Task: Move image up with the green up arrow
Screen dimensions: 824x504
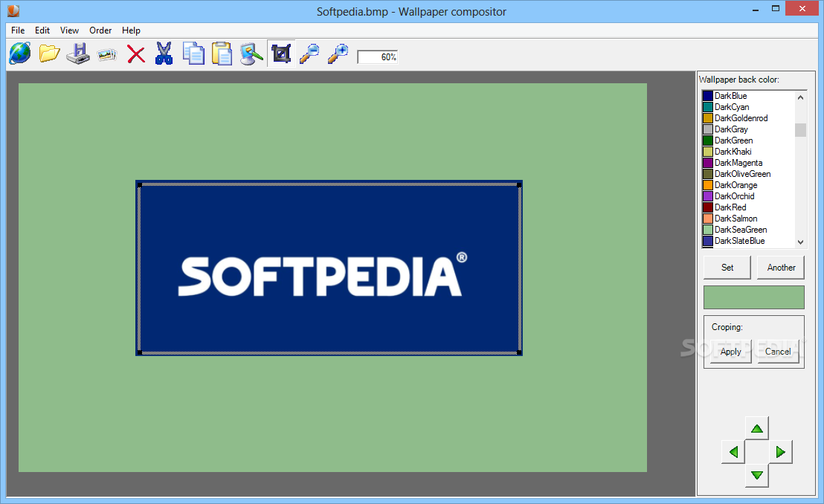Action: click(x=757, y=428)
